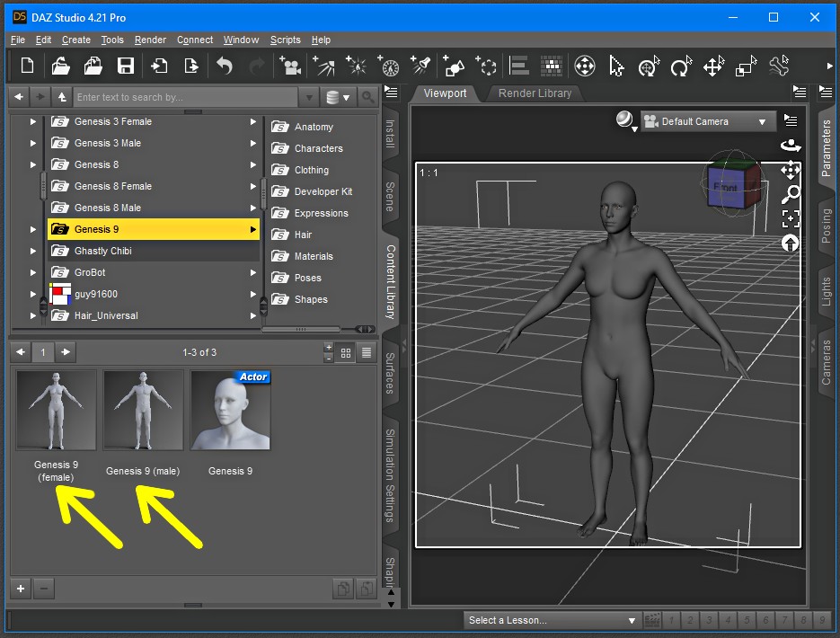840x638 pixels.
Task: Click the add plus button below content pane
Action: tap(21, 589)
